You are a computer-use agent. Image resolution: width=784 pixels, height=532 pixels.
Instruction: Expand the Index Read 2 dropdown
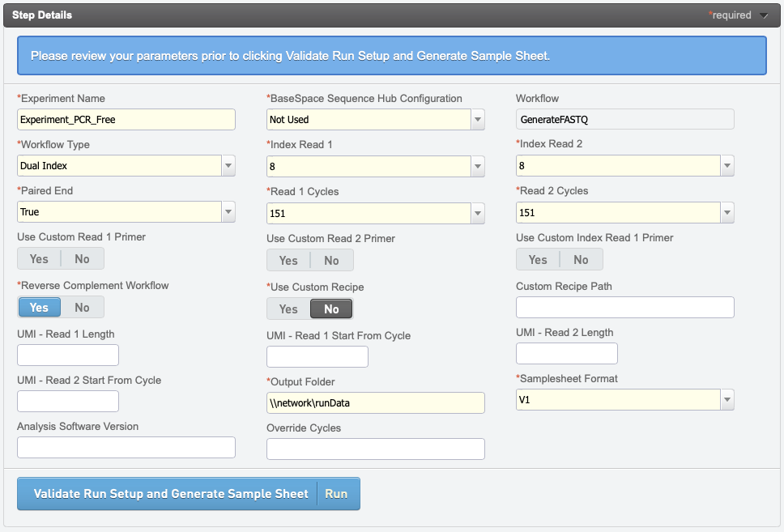click(x=727, y=166)
